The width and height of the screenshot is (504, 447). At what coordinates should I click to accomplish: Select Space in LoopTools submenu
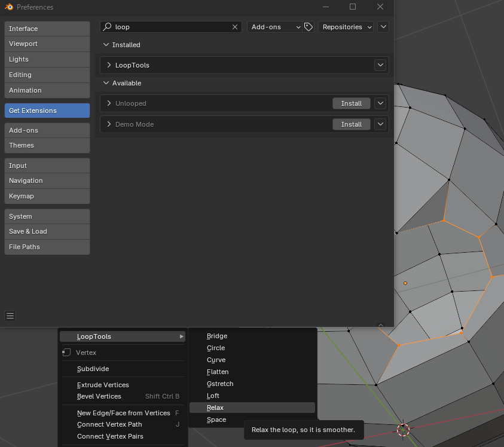pos(252,420)
